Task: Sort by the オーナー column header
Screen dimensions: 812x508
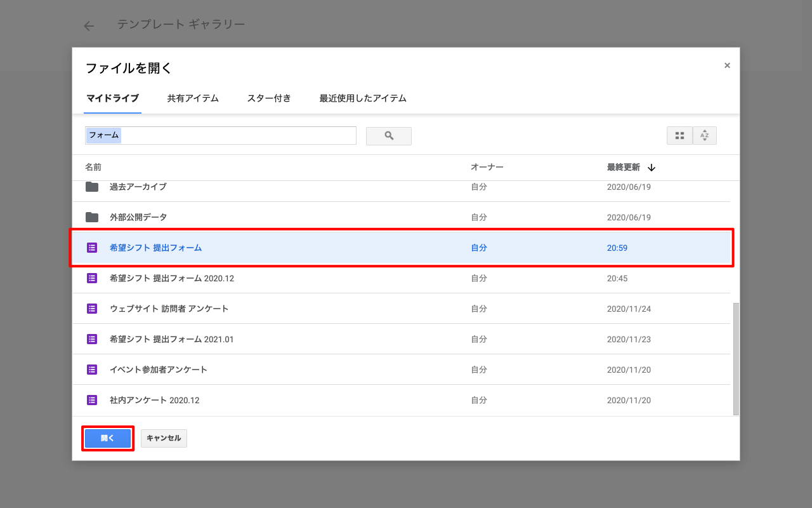Action: pos(487,167)
